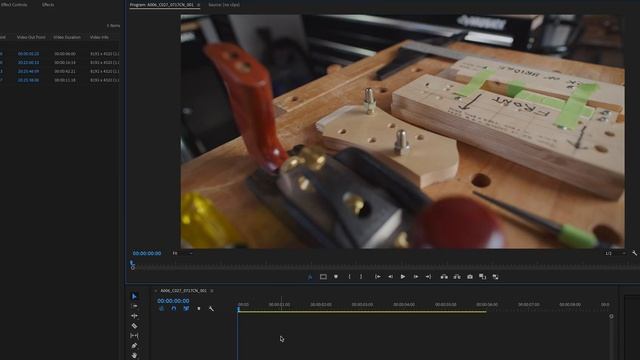This screenshot has height=360, width=640.
Task: Add a marker in the timeline panel
Action: [x=199, y=309]
